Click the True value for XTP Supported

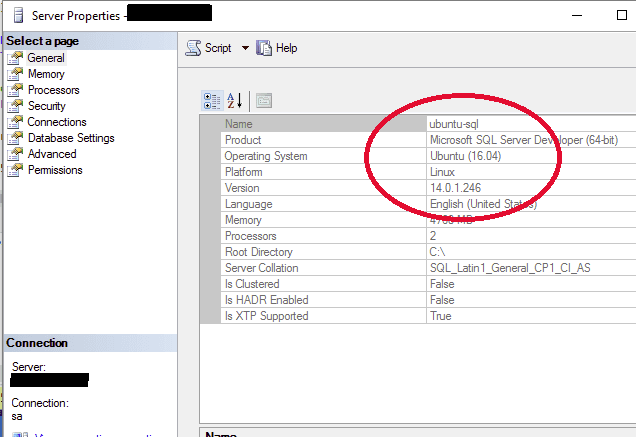pos(440,316)
